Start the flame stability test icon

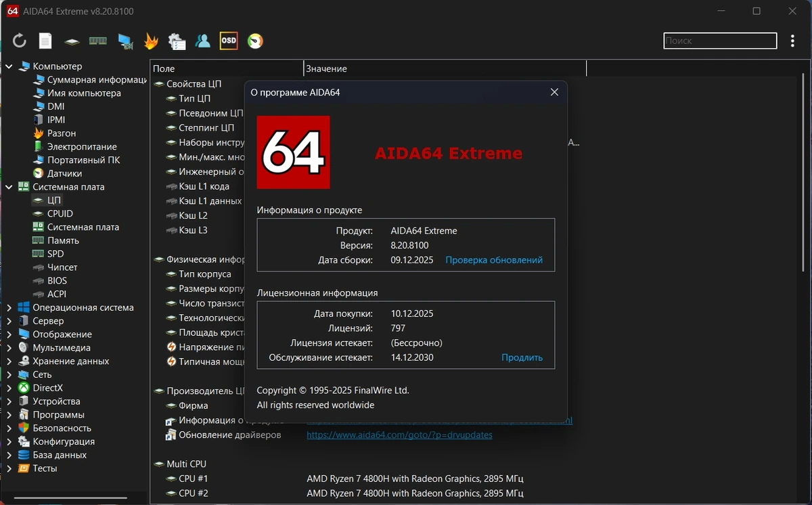pyautogui.click(x=151, y=41)
